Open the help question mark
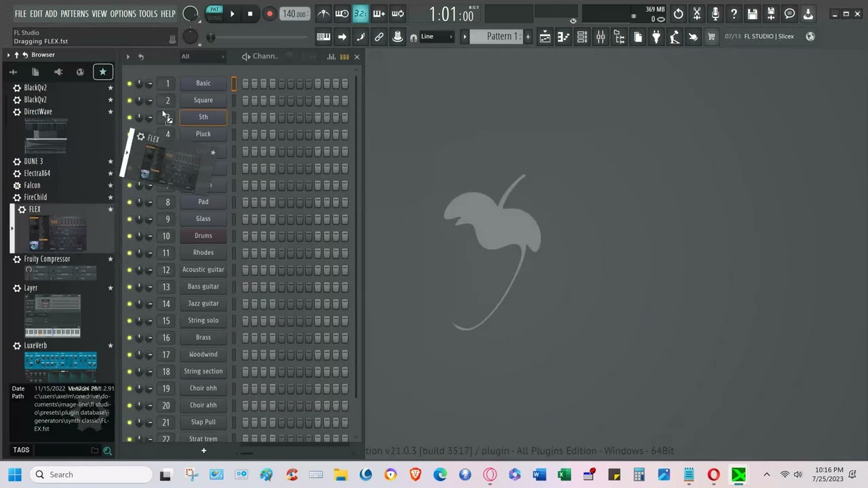This screenshot has height=488, width=868. [x=734, y=14]
